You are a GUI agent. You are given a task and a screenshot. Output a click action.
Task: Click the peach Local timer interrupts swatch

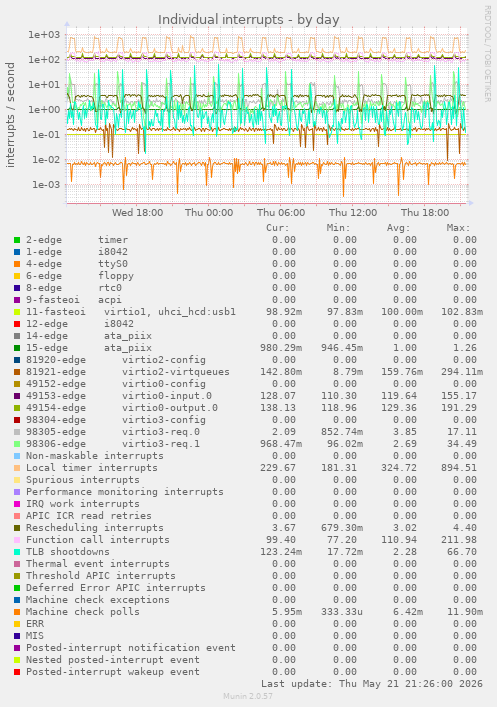click(17, 468)
